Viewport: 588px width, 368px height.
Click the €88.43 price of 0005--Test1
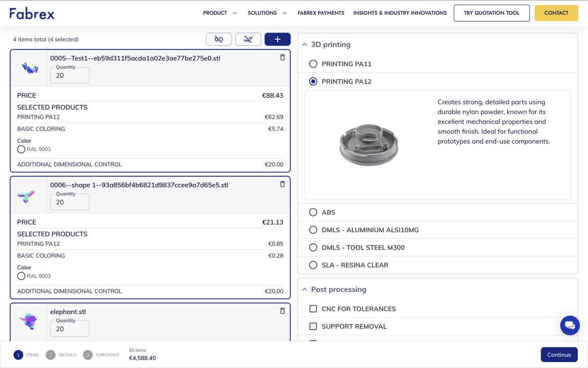272,96
